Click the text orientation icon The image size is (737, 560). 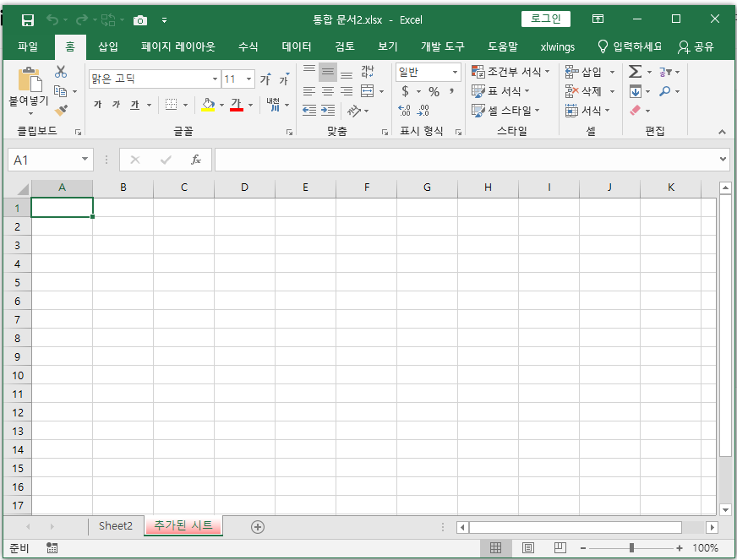pyautogui.click(x=354, y=111)
